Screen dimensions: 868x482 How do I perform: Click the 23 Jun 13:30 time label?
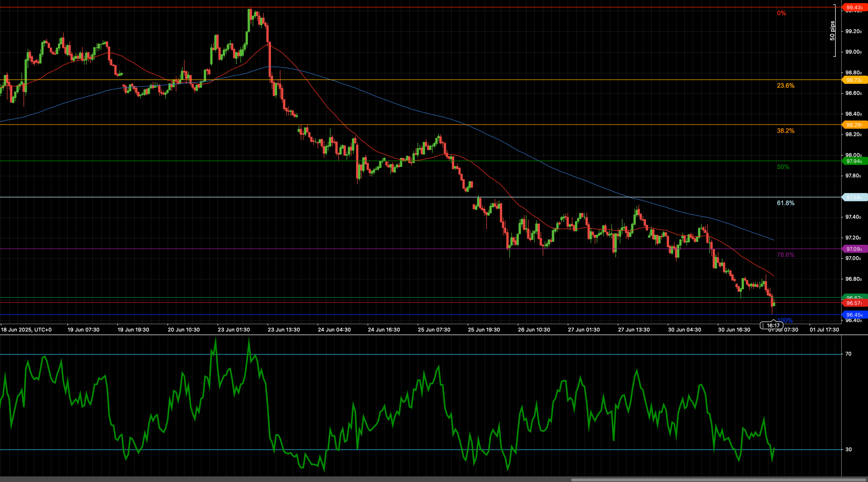[x=284, y=330]
